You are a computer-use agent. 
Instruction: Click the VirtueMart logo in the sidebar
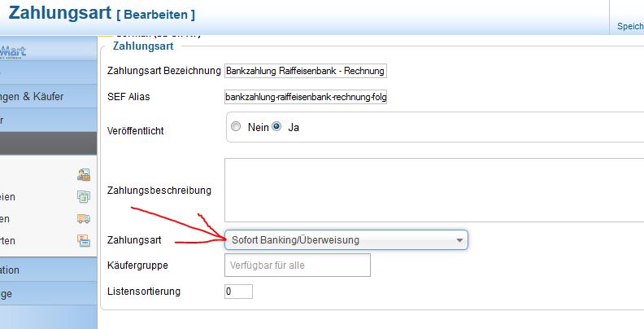tap(16, 50)
